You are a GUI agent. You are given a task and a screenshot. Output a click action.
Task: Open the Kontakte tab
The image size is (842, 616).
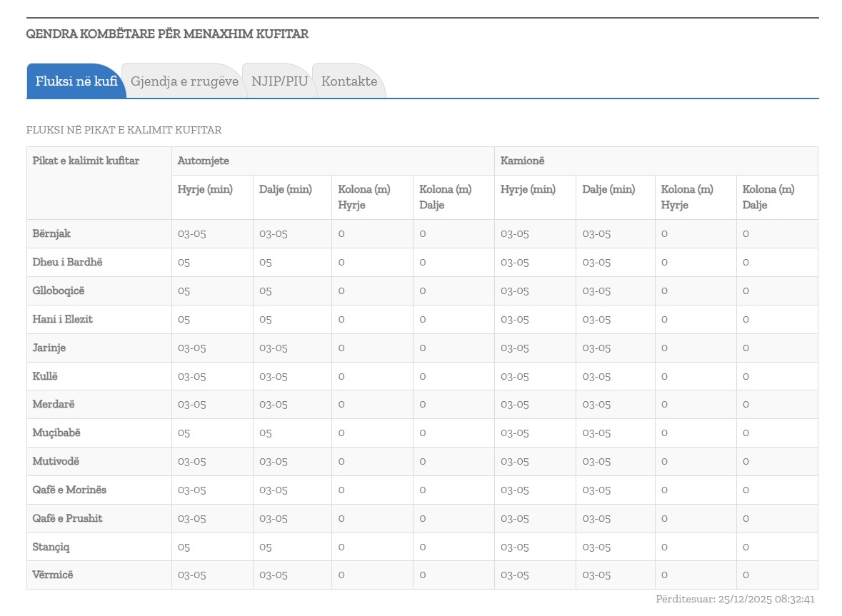(x=349, y=81)
